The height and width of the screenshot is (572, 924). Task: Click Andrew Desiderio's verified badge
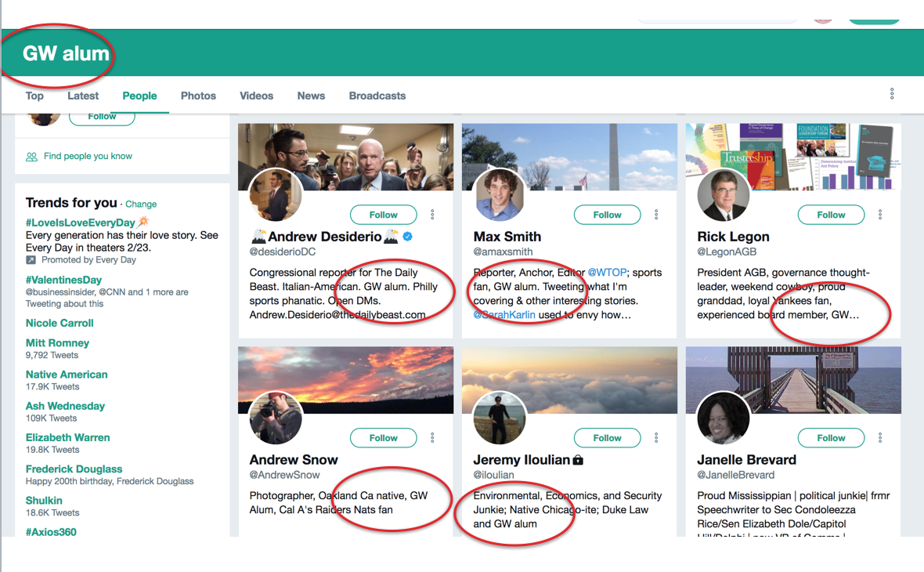coord(407,237)
